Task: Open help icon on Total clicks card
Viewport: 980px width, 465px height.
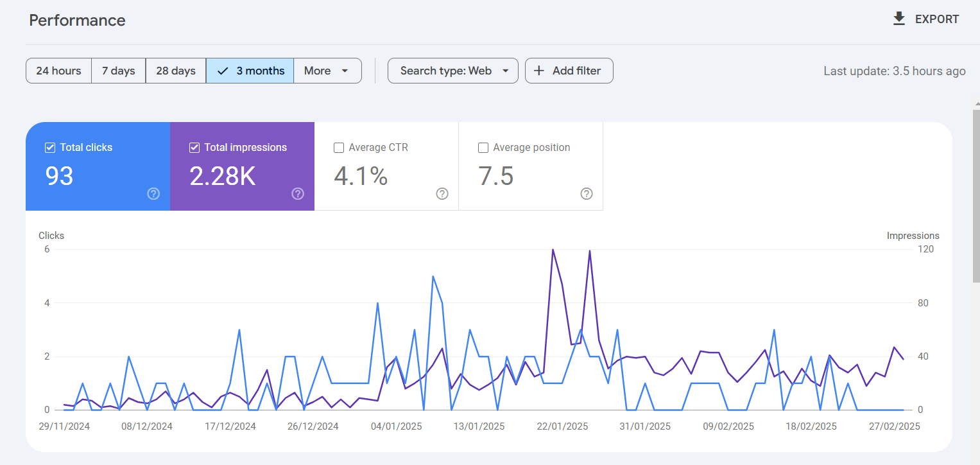Action: point(153,194)
